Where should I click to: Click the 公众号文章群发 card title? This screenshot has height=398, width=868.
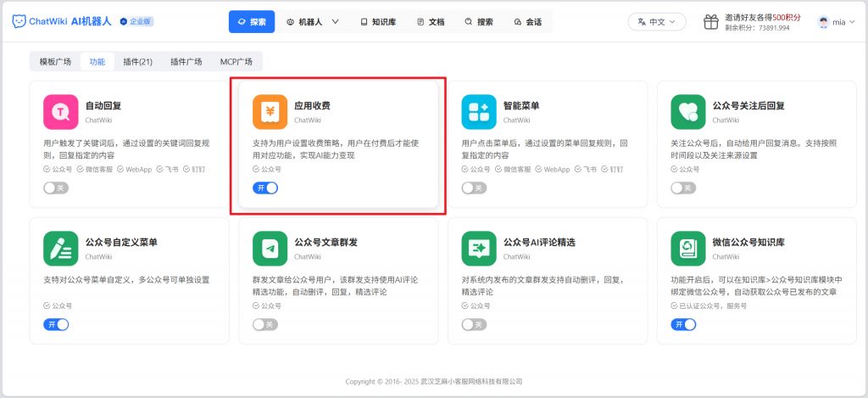325,242
